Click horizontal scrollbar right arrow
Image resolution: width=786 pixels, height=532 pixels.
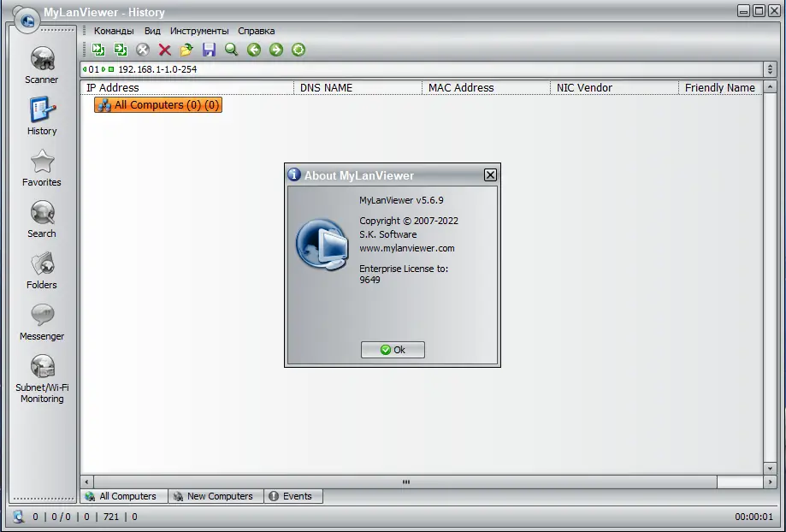pos(770,482)
